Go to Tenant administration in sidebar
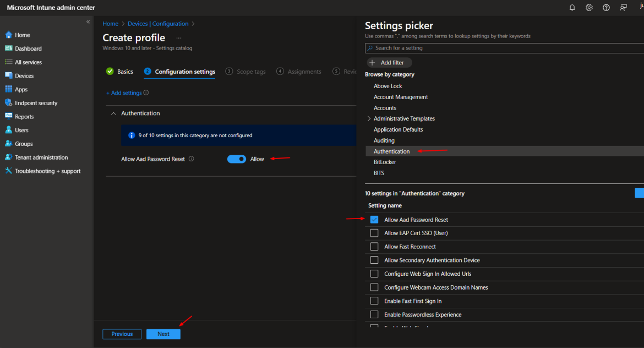This screenshot has height=348, width=644. click(x=41, y=157)
